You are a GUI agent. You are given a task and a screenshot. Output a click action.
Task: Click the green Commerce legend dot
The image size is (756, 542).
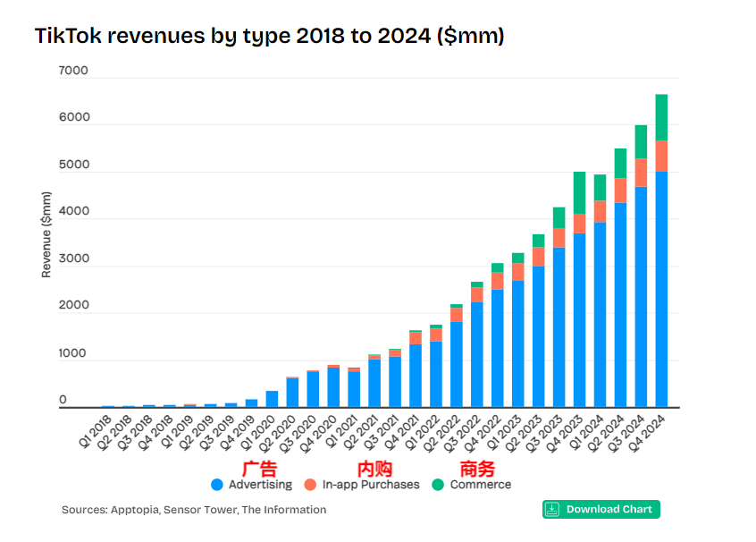click(x=438, y=485)
